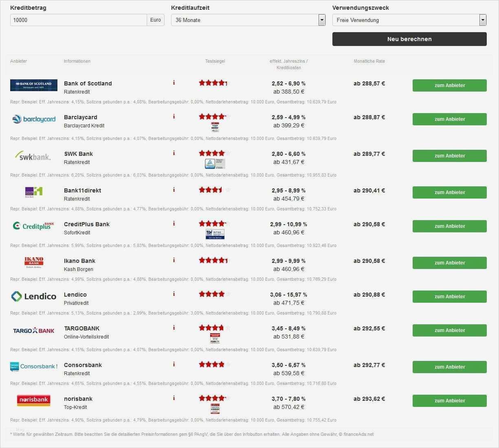Click the TARGOBANK logo
Viewport: 499px width, 448px height.
point(33,330)
